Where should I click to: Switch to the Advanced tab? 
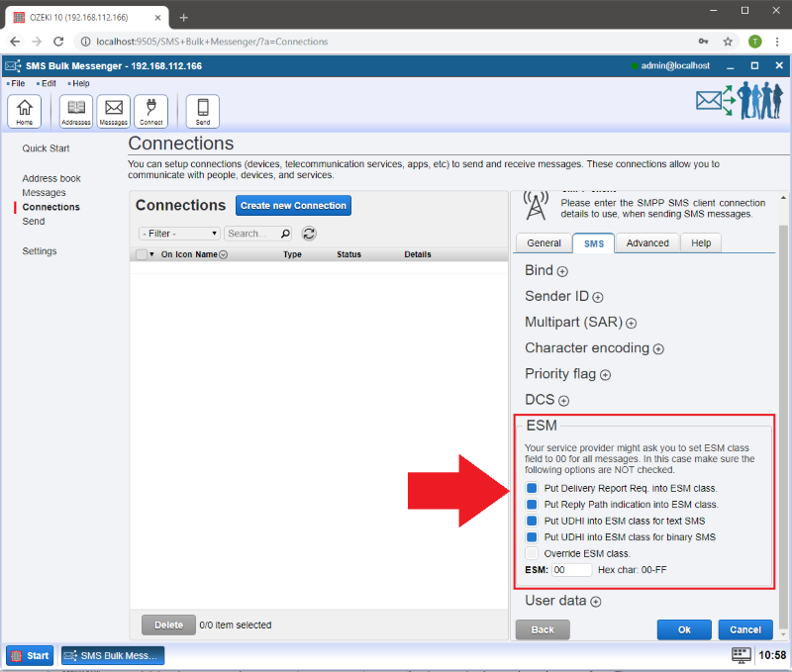pos(647,243)
